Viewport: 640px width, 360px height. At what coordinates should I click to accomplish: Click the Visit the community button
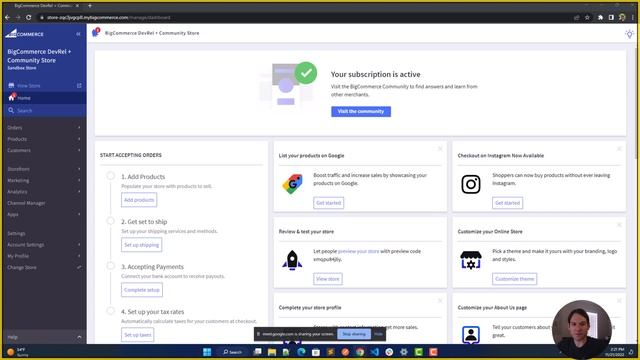[x=361, y=111]
